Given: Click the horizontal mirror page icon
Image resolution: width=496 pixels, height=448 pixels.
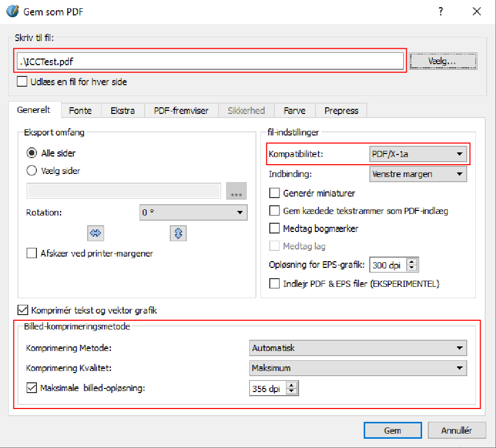Looking at the screenshot, I should [x=95, y=233].
